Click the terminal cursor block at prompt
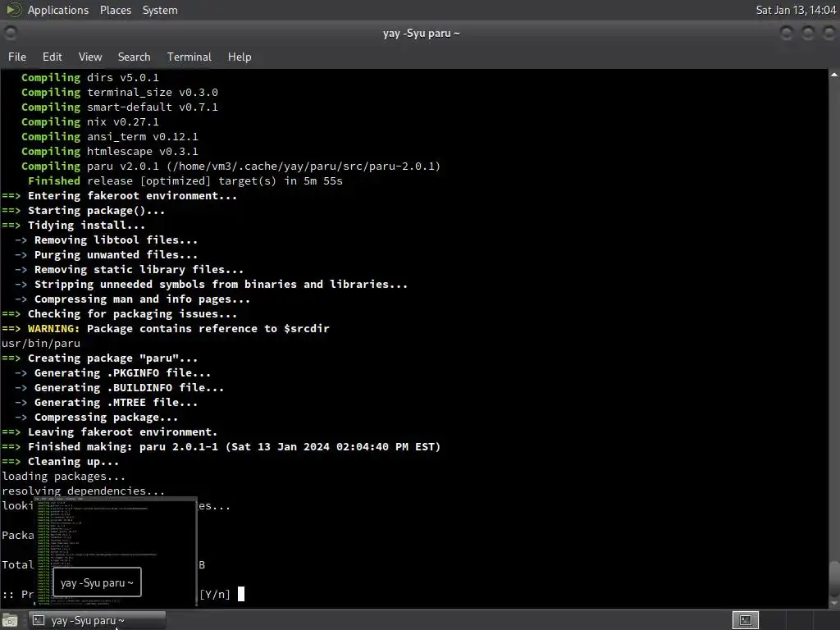840x630 pixels. click(x=241, y=594)
